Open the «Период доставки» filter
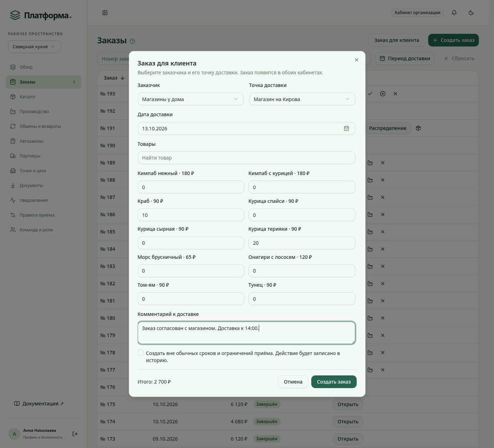This screenshot has height=448, width=494. (405, 58)
